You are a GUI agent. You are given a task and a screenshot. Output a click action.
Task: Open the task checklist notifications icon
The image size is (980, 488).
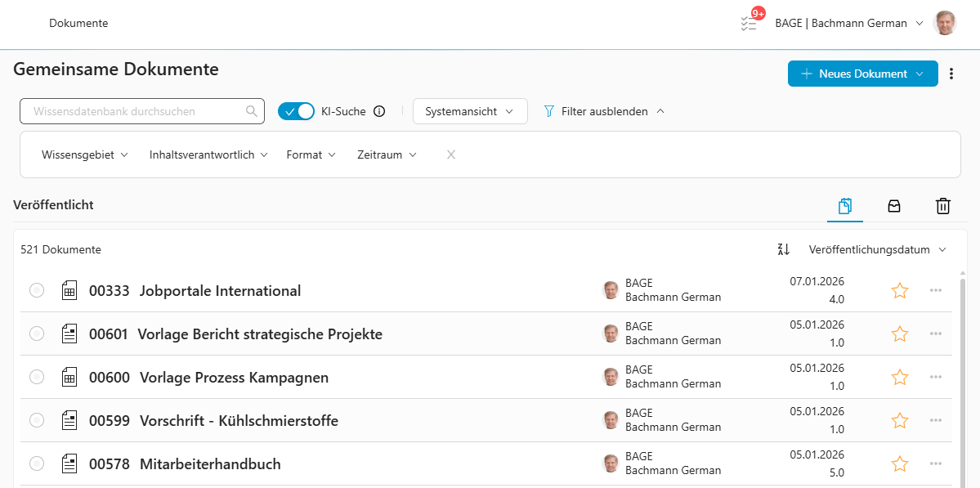pyautogui.click(x=750, y=23)
